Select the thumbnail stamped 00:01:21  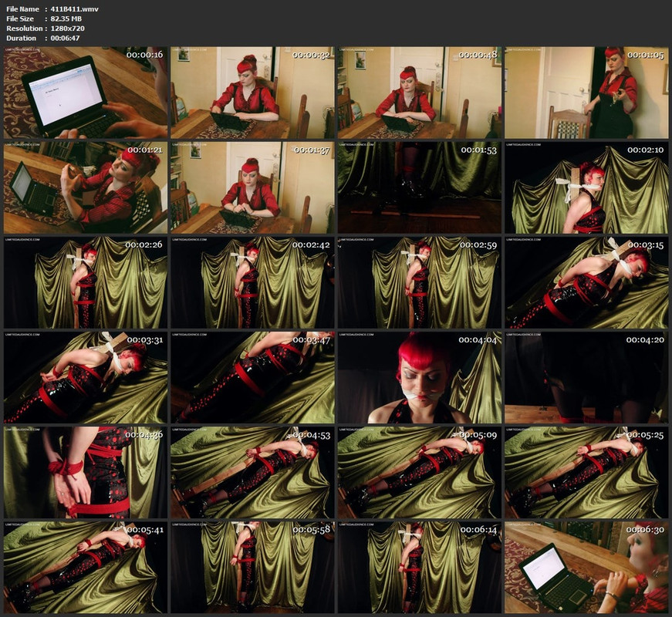tap(86, 187)
